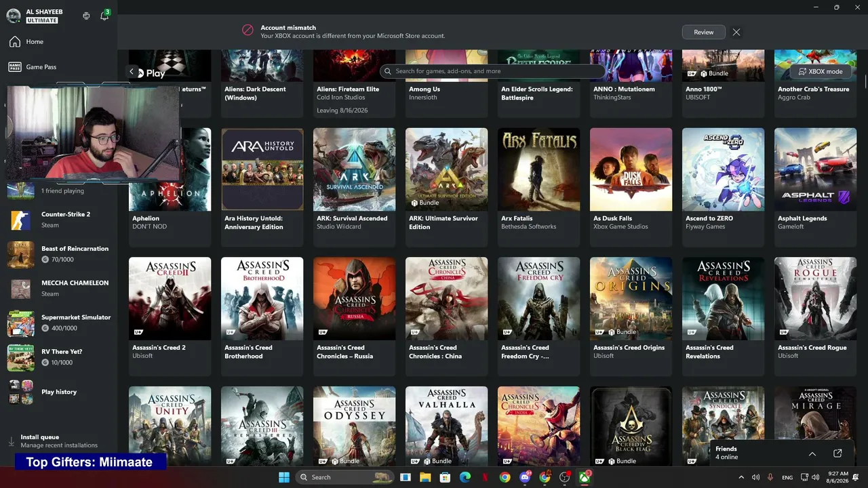This screenshot has height=488, width=868.
Task: Pop out the Friends panel window
Action: 837,453
